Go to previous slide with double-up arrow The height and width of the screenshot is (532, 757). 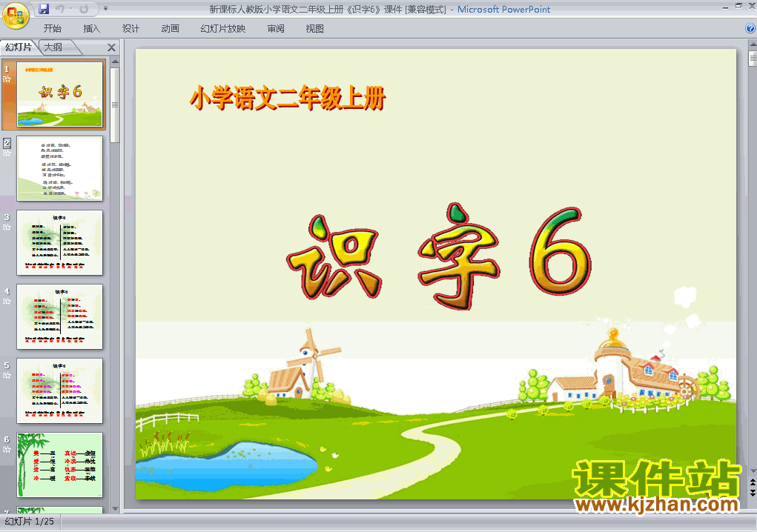753,482
